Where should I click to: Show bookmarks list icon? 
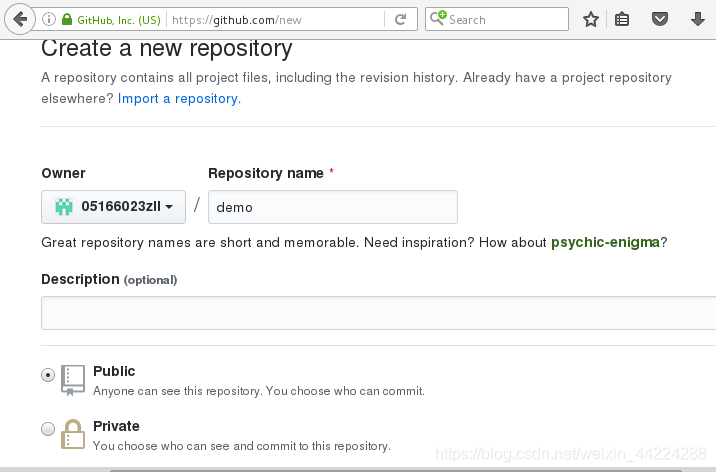pyautogui.click(x=621, y=19)
